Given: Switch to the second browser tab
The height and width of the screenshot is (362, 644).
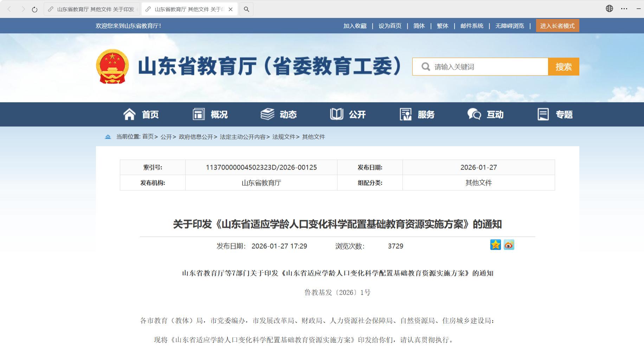Looking at the screenshot, I should point(186,9).
